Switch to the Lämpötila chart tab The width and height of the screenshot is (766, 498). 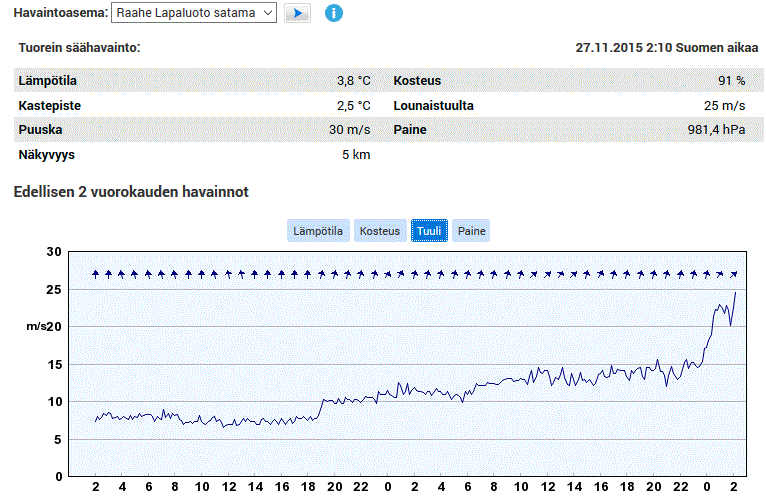pos(318,231)
